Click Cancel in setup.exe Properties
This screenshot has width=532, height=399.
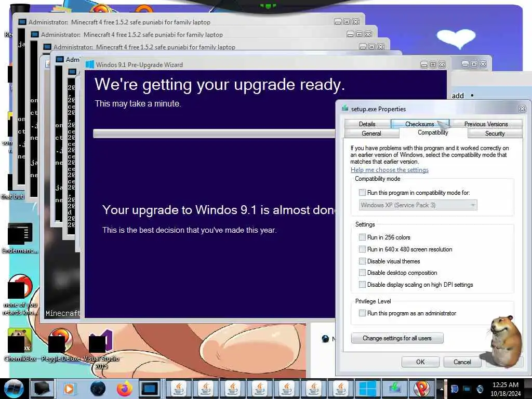462,362
